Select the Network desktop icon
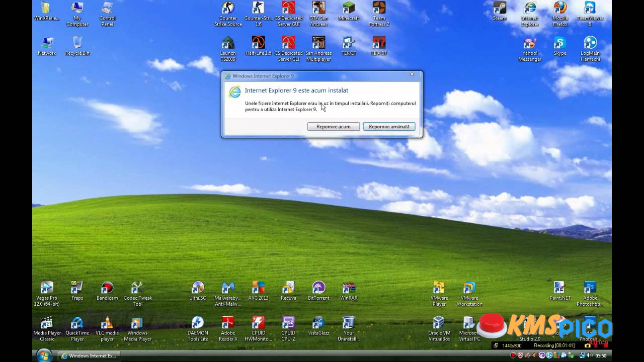644x362 pixels. tap(47, 46)
